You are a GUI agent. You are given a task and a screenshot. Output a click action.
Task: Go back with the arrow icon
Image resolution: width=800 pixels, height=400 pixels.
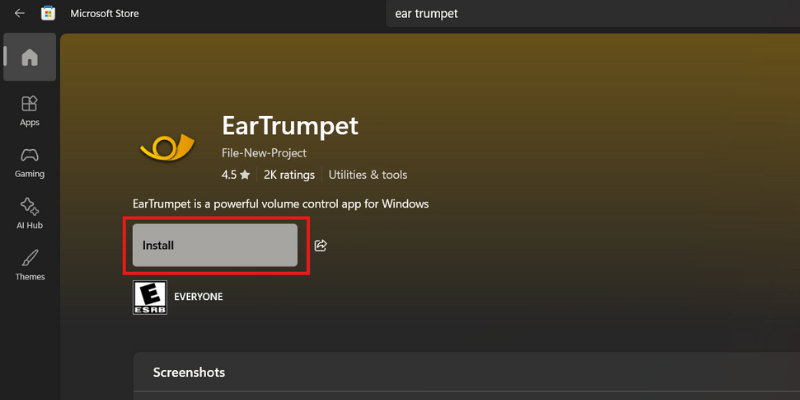pos(19,13)
